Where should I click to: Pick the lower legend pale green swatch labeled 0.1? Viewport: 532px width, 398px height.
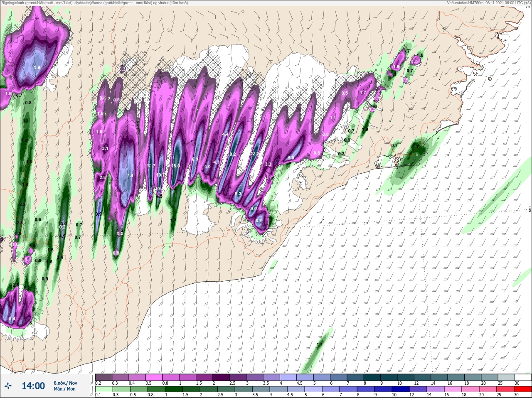coord(103,389)
